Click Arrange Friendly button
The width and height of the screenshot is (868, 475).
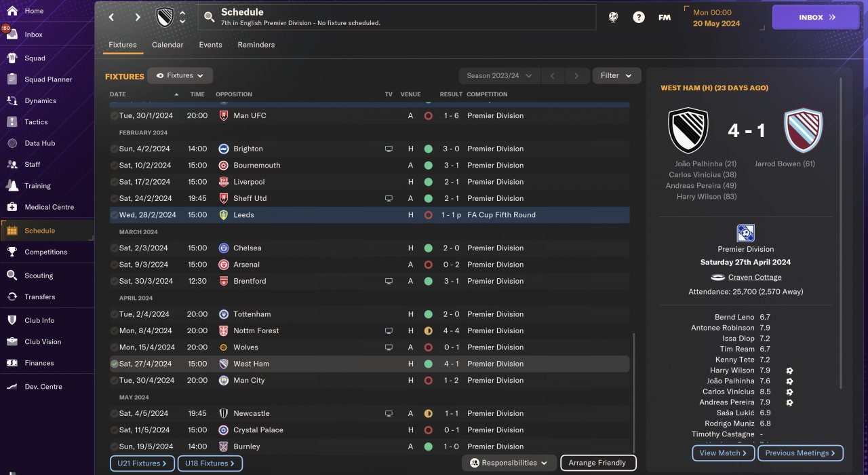[x=598, y=463]
